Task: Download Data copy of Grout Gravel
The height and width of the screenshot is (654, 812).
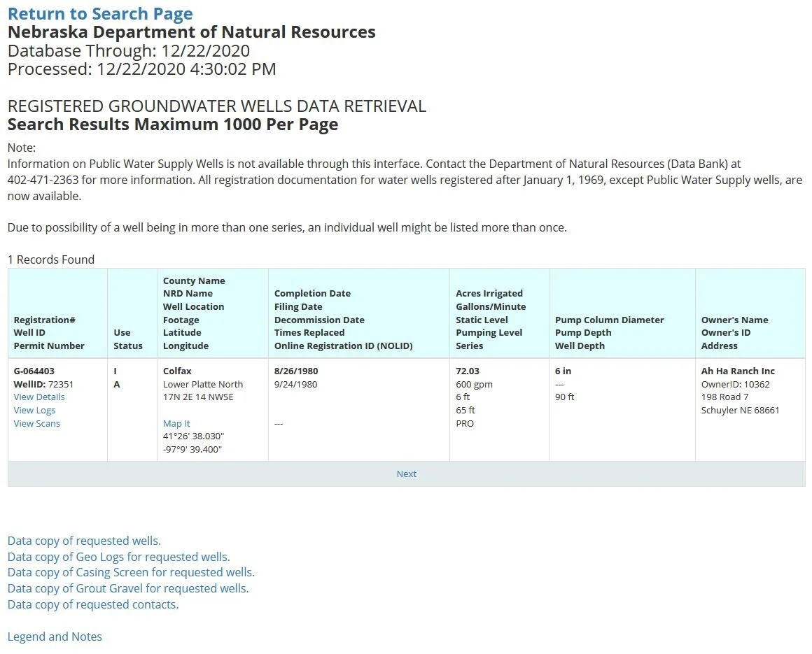Action: click(x=128, y=588)
